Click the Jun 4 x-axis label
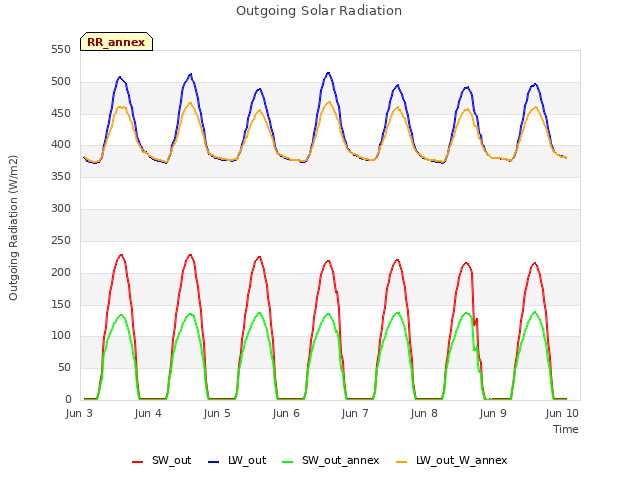Screen dimensions: 640x480 [148, 413]
